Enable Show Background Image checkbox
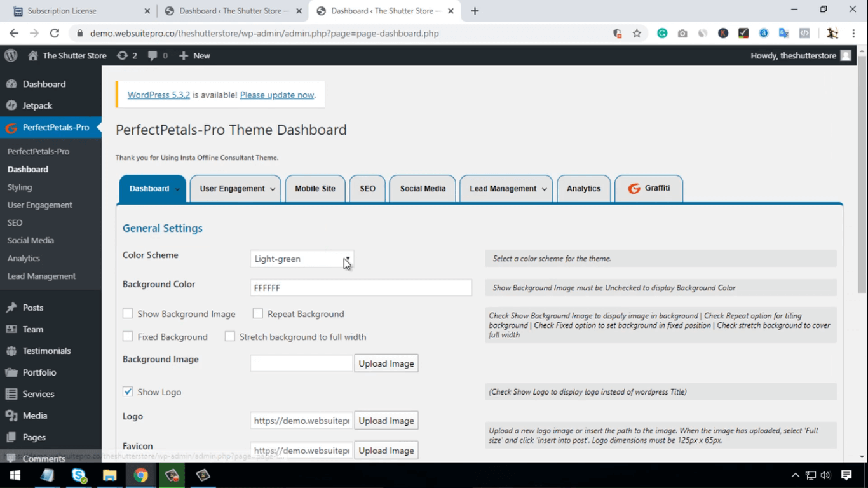Screen dimensions: 868x488 point(128,314)
